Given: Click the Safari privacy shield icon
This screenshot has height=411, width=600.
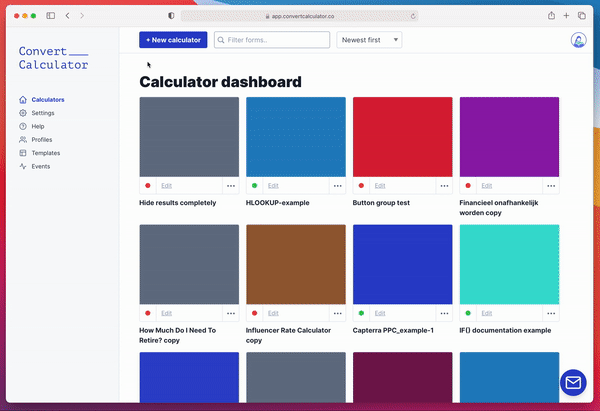Looking at the screenshot, I should (x=171, y=16).
